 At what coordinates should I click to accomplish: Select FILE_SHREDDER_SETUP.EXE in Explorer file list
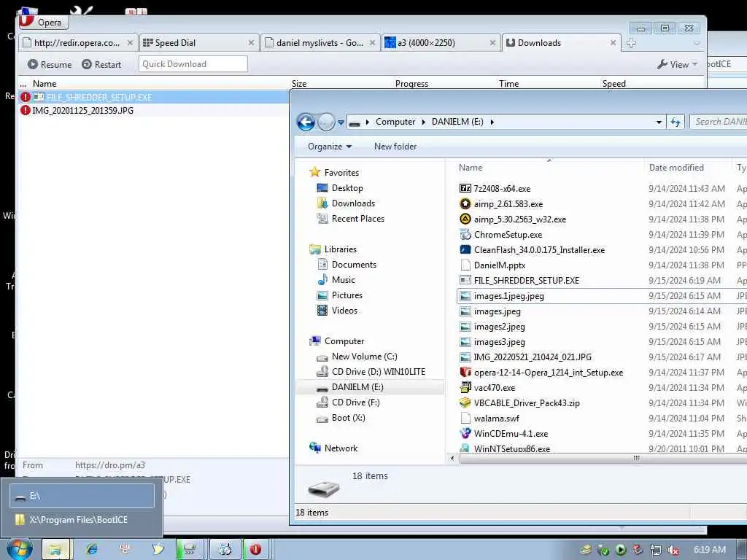527,281
